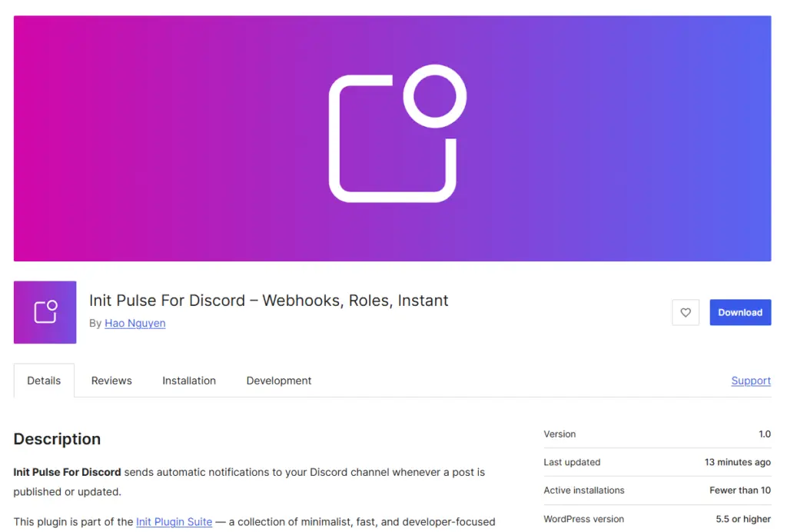Click the heart favorite icon button

coord(685,312)
